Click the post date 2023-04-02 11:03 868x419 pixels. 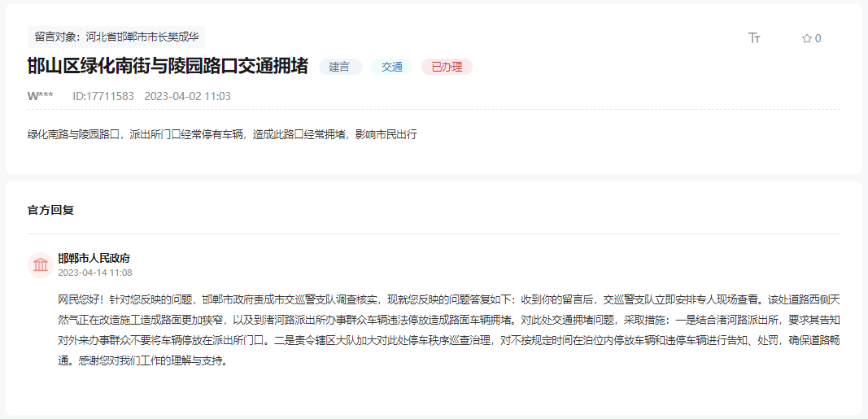(188, 96)
